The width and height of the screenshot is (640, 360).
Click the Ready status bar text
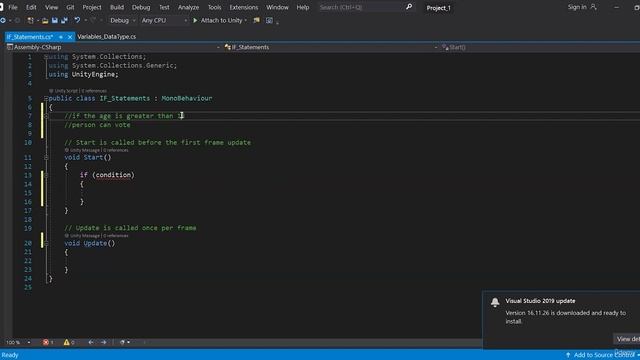tap(10, 355)
